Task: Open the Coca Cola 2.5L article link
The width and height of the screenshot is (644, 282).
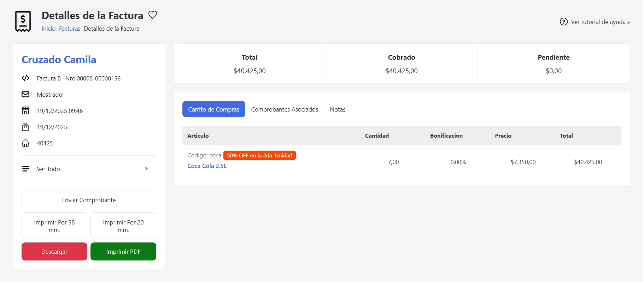Action: (x=207, y=166)
